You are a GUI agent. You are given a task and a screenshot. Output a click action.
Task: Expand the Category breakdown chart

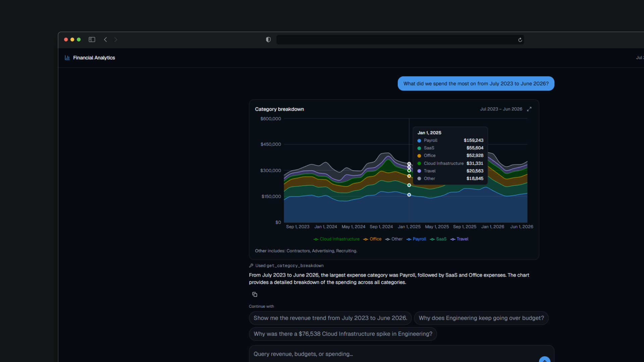pyautogui.click(x=529, y=109)
